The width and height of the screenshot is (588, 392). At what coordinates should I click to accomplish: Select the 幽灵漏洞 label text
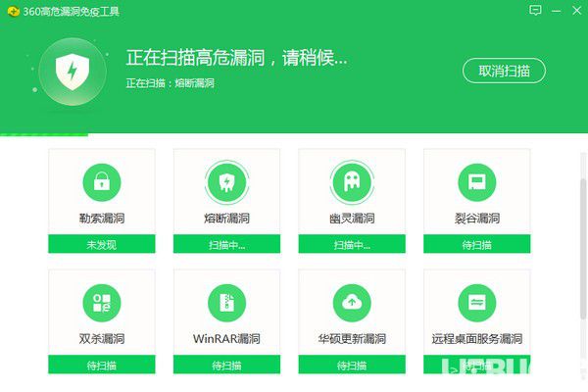(352, 219)
